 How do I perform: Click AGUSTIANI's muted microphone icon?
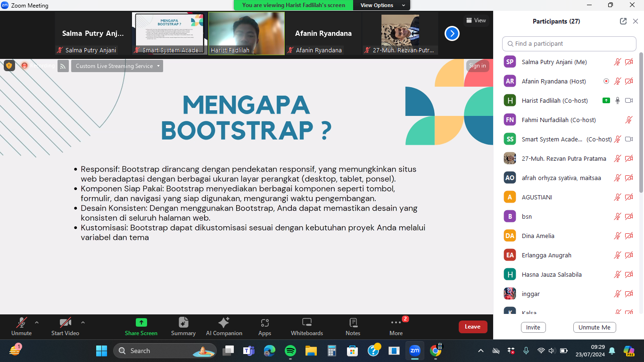tap(618, 197)
